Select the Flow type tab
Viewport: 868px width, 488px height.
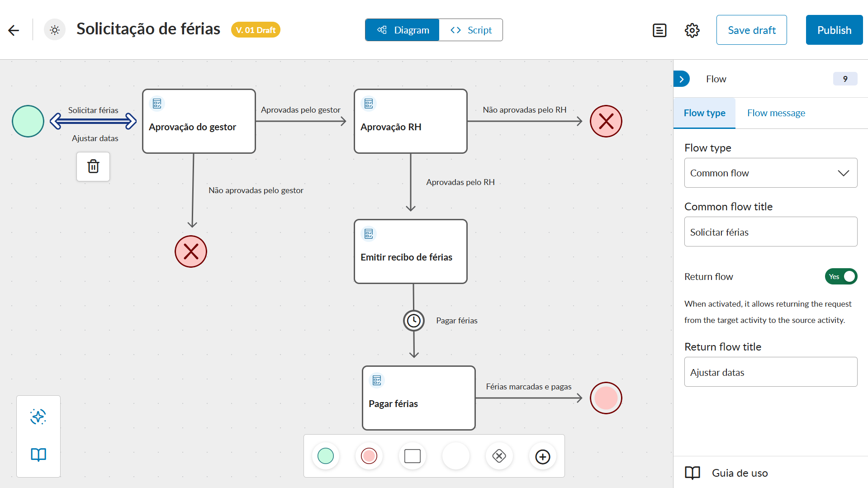click(704, 113)
